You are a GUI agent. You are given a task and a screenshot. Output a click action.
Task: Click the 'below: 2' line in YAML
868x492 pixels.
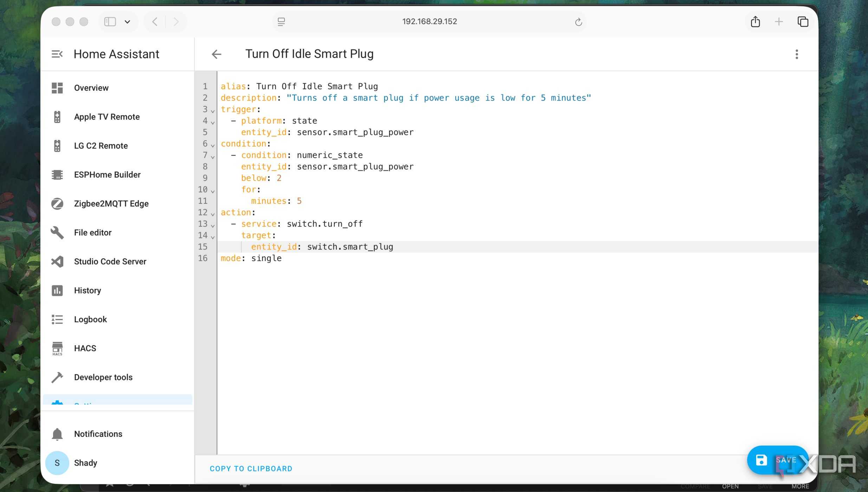coord(261,178)
